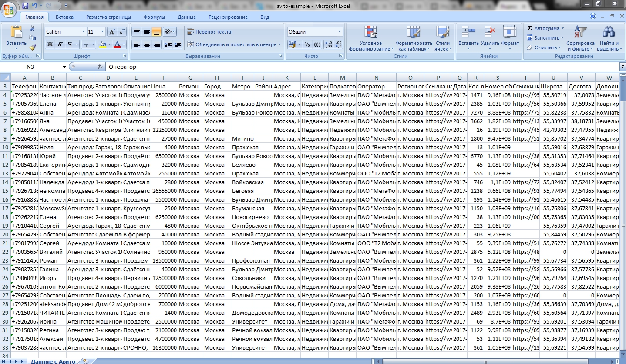The height and width of the screenshot is (364, 626).
Task: Align text to the left
Action: point(137,44)
